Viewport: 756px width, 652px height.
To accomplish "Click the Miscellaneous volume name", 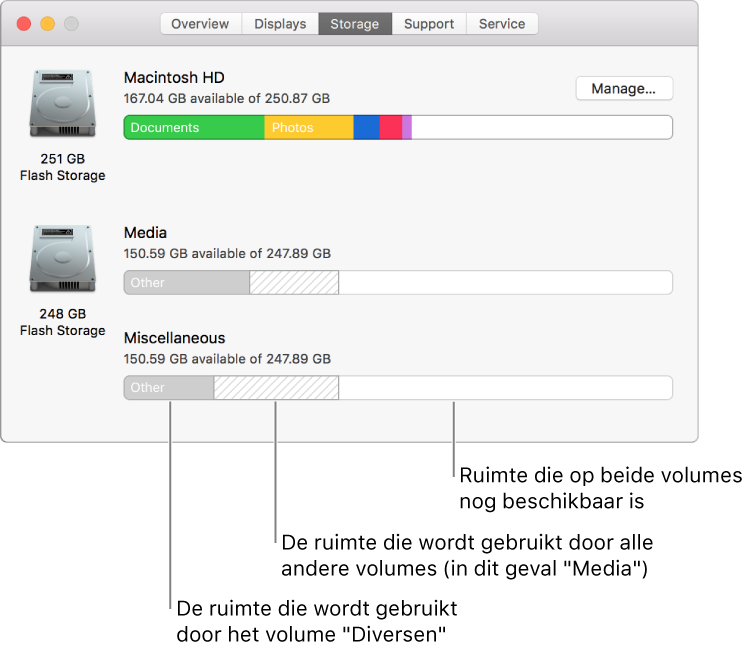I will click(175, 338).
